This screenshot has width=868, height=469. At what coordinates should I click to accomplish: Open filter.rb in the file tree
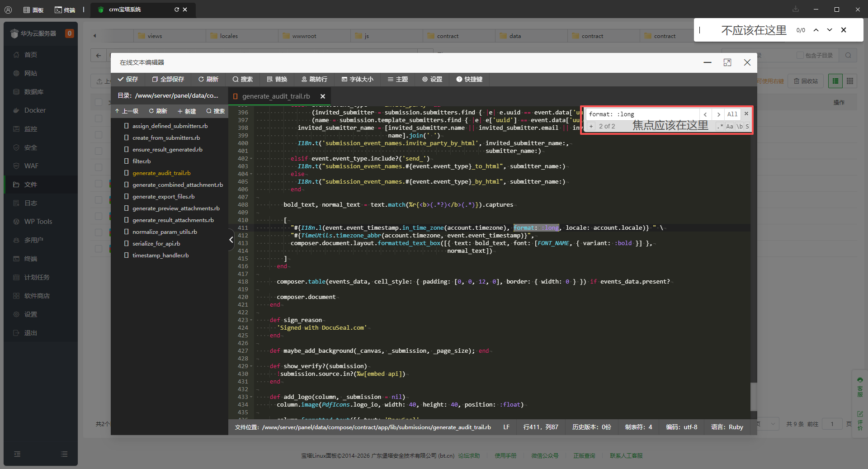click(142, 161)
